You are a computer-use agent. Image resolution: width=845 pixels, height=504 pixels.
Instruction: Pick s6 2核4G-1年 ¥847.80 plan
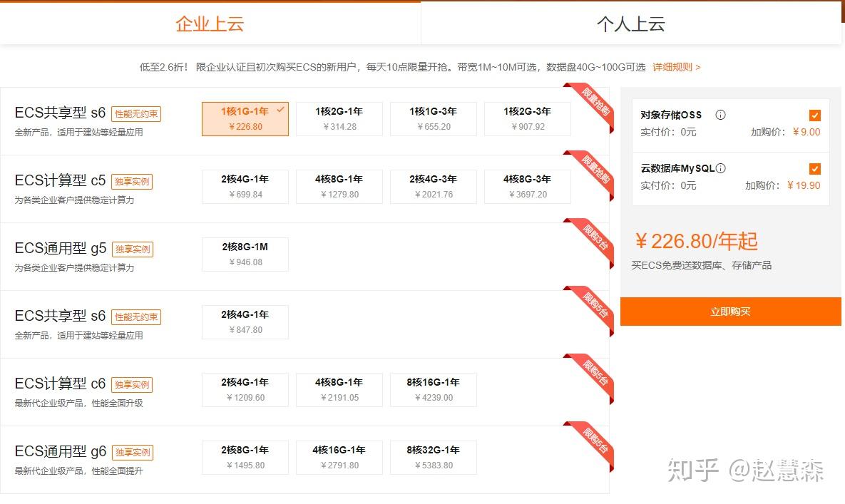tap(245, 322)
